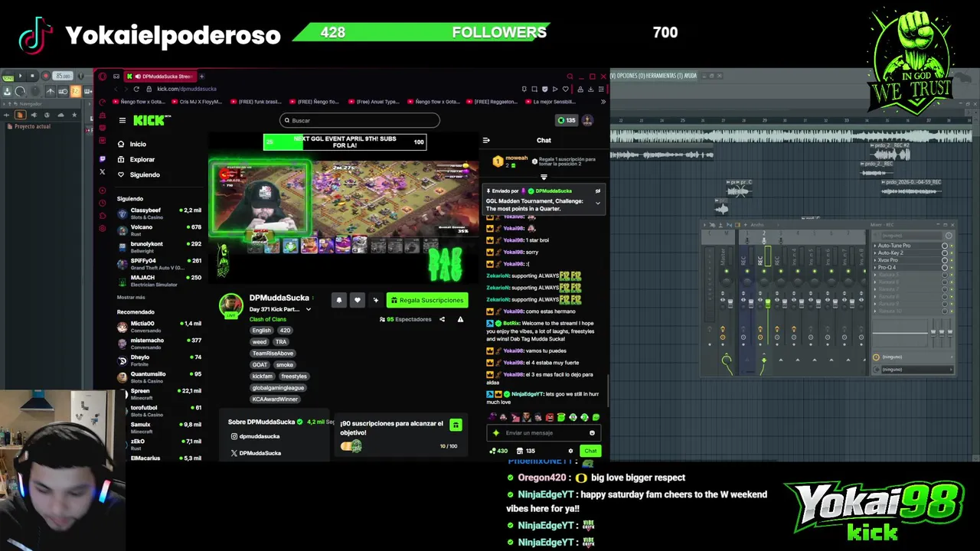
Task: Open the Pro-Q 4 slot menu arrow
Action: pos(875,267)
